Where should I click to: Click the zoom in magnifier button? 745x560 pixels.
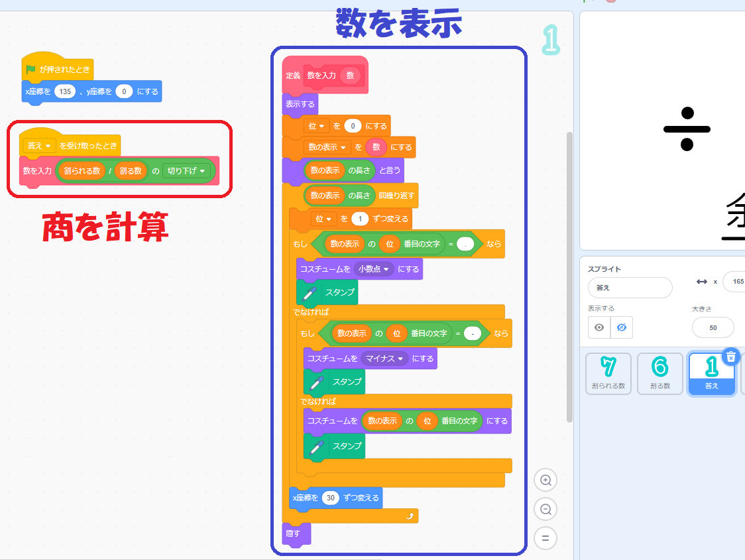545,480
